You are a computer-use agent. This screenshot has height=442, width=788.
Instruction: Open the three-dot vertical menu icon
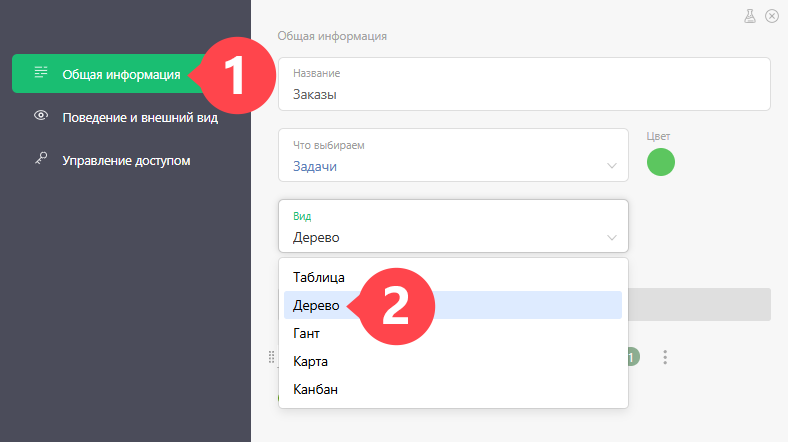pyautogui.click(x=665, y=357)
